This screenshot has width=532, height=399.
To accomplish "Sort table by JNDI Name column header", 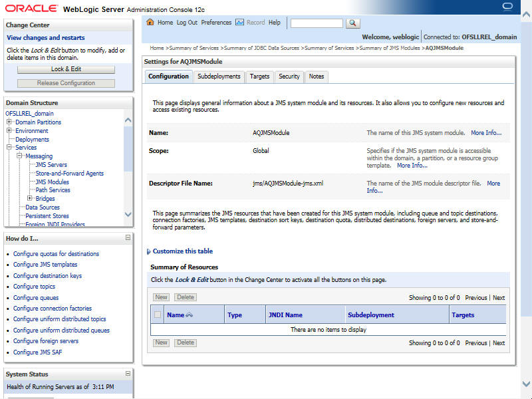I will tap(285, 315).
